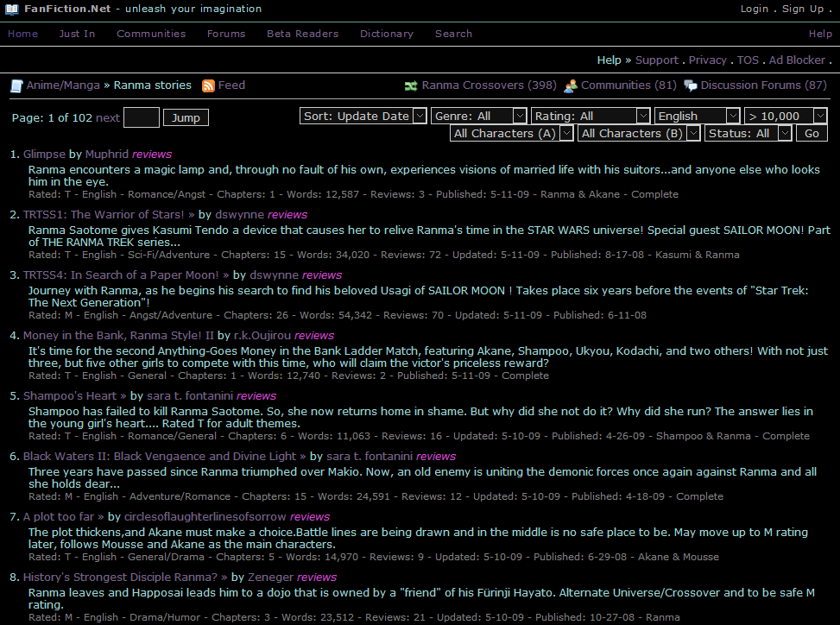
Task: Open the Search menu item
Action: point(453,34)
